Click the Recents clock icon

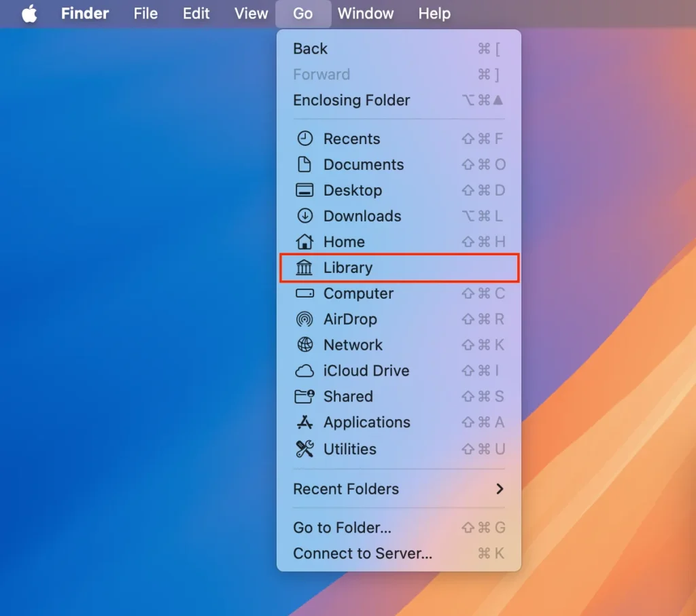click(304, 139)
